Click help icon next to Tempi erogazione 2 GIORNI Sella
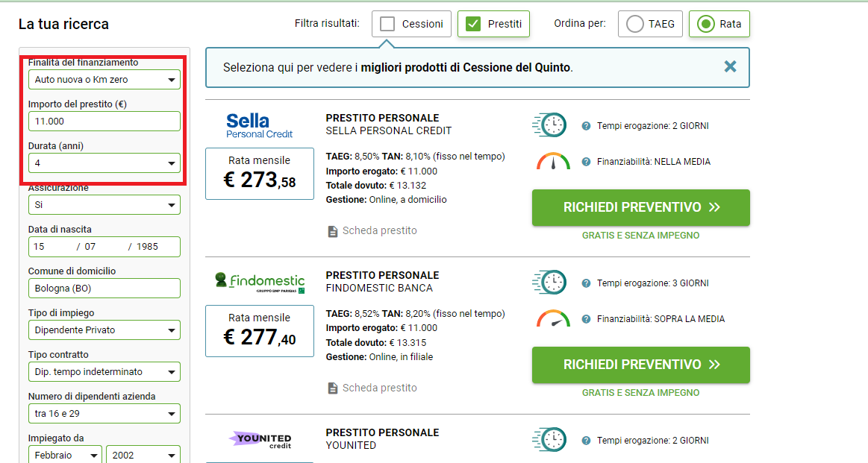This screenshot has height=463, width=868. [586, 126]
